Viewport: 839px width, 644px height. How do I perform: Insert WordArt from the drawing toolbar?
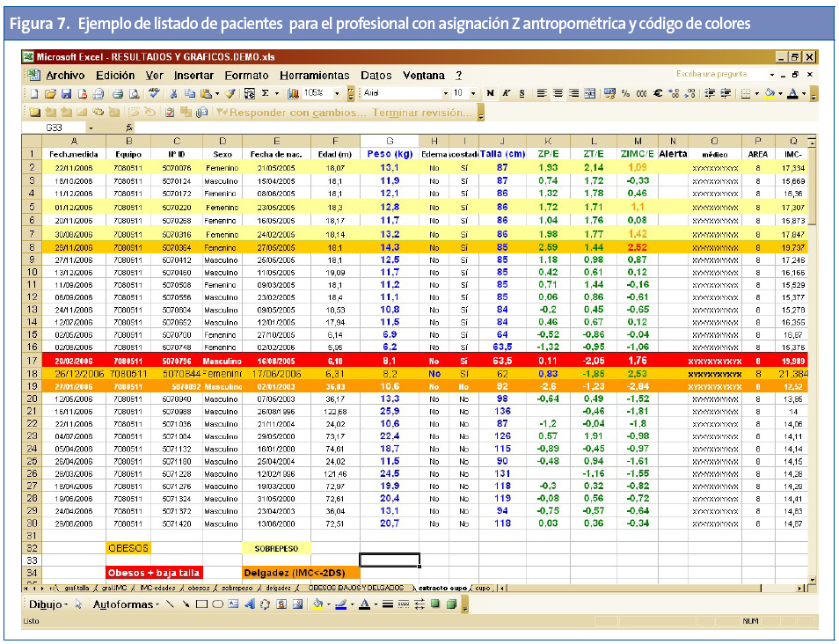click(x=248, y=604)
